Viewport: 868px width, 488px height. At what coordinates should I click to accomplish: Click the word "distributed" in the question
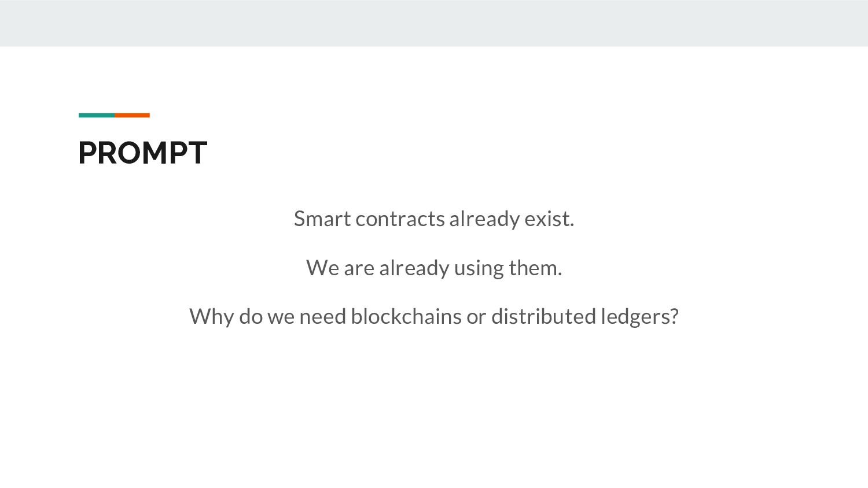tap(543, 317)
